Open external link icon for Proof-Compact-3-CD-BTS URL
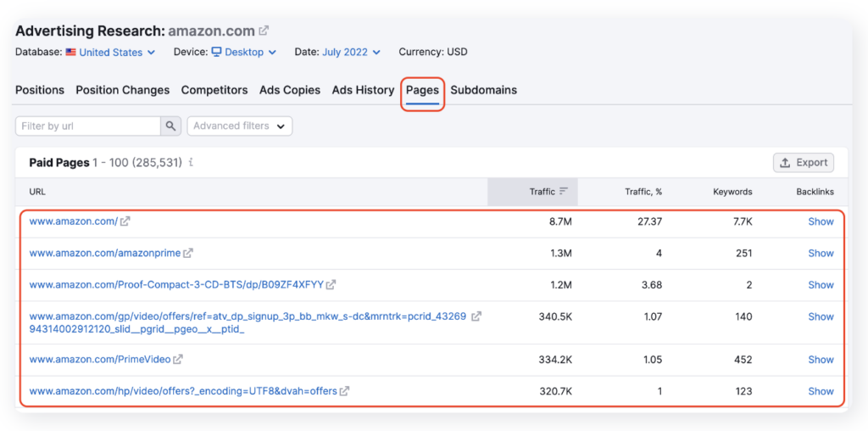The image size is (868, 431). pyautogui.click(x=331, y=285)
